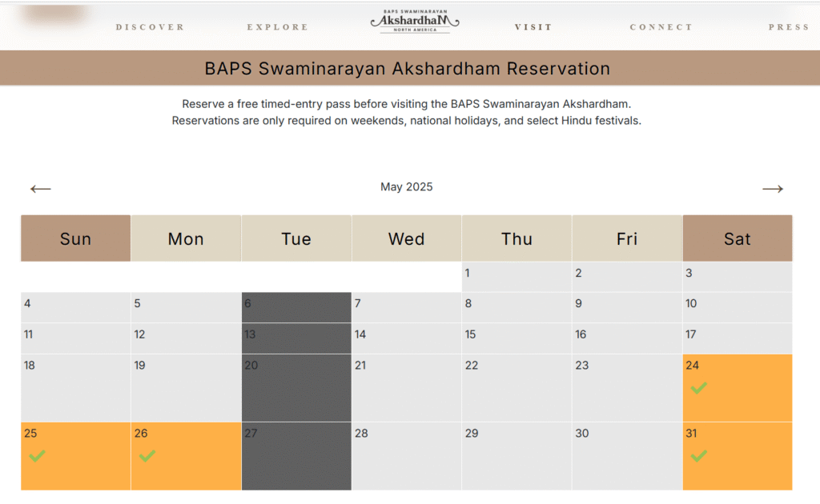Image resolution: width=820 pixels, height=504 pixels.
Task: Go to next month with right arrow
Action: (x=773, y=189)
